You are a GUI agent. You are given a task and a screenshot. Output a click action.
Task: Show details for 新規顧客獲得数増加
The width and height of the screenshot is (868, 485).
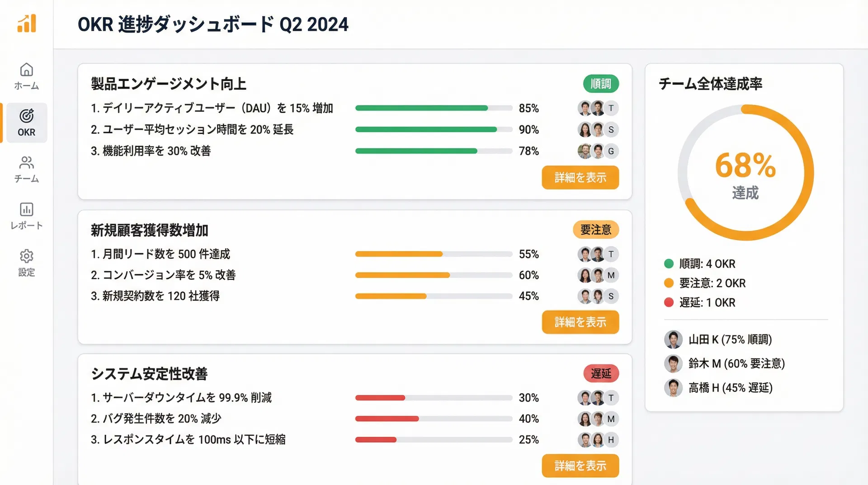pyautogui.click(x=580, y=322)
